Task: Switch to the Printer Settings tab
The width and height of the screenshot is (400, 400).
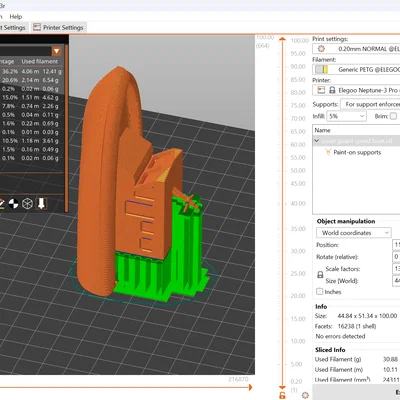Action: tap(59, 28)
